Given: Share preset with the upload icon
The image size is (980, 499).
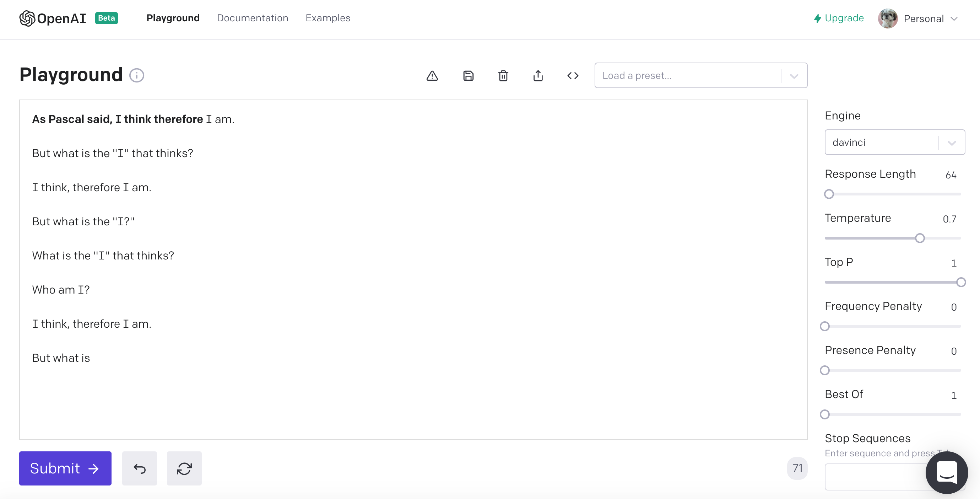Looking at the screenshot, I should point(538,76).
